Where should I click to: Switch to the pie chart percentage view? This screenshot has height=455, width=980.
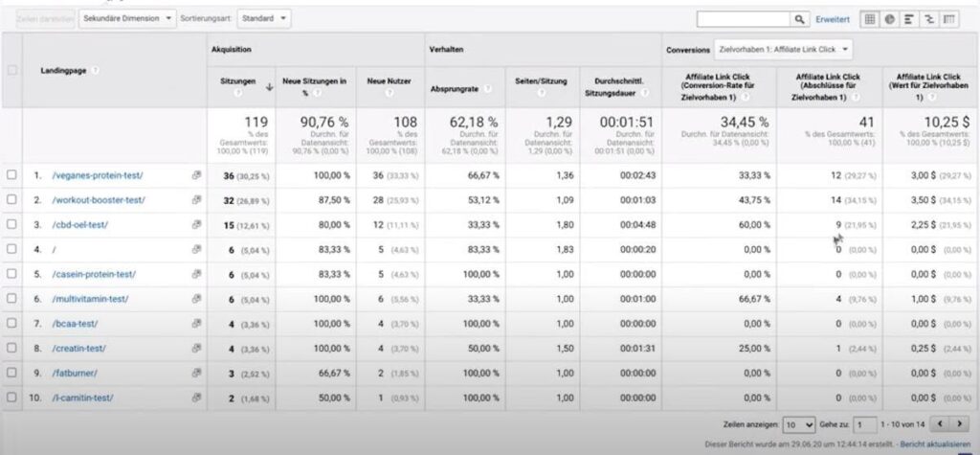point(889,19)
